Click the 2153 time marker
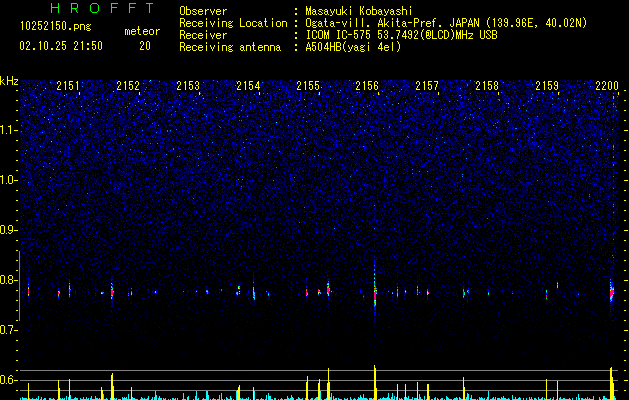 [188, 85]
